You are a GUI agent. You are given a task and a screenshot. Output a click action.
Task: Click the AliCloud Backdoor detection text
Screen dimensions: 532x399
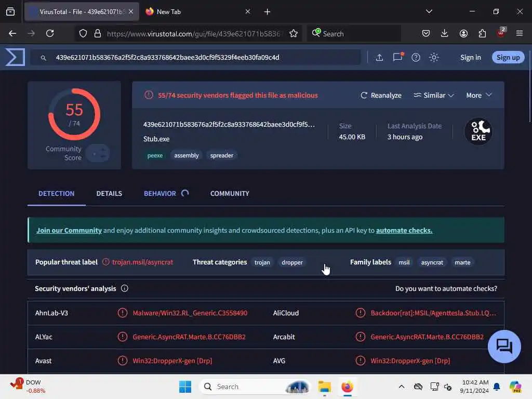433,313
